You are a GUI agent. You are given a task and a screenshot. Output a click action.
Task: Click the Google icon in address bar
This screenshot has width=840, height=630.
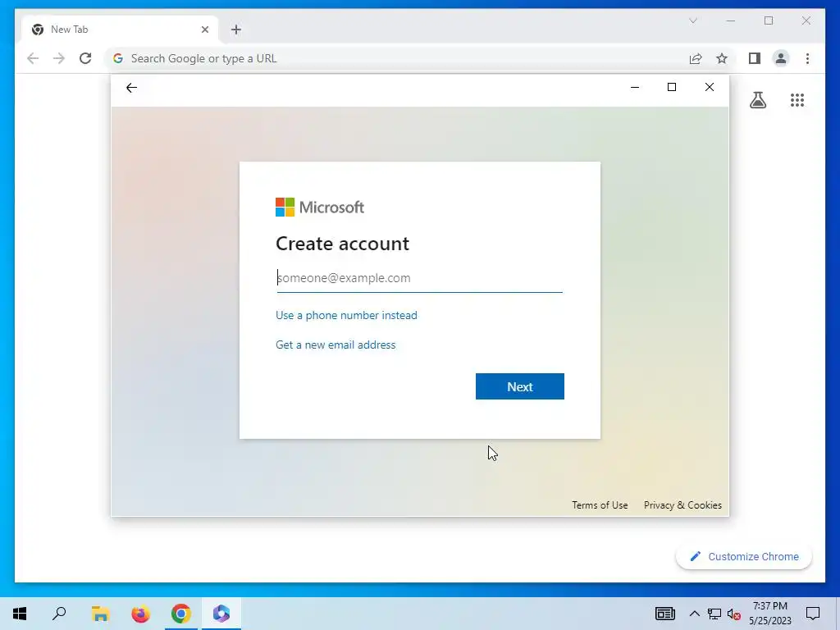[x=118, y=58]
